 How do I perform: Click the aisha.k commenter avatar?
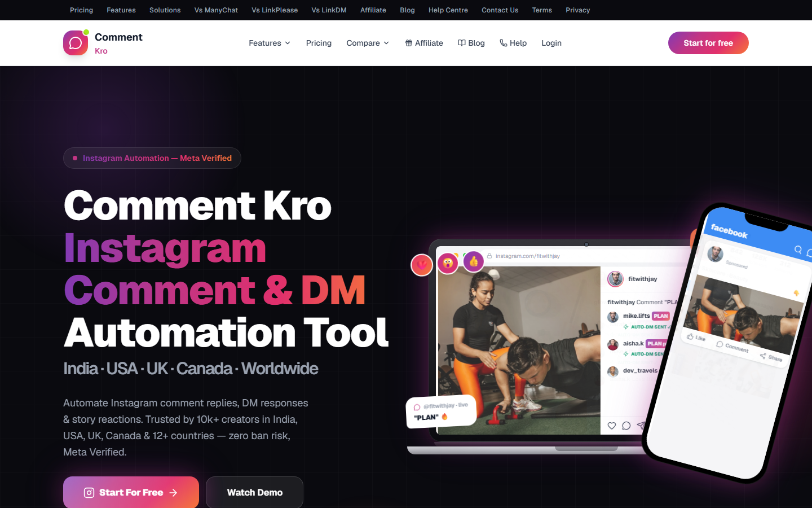(613, 344)
